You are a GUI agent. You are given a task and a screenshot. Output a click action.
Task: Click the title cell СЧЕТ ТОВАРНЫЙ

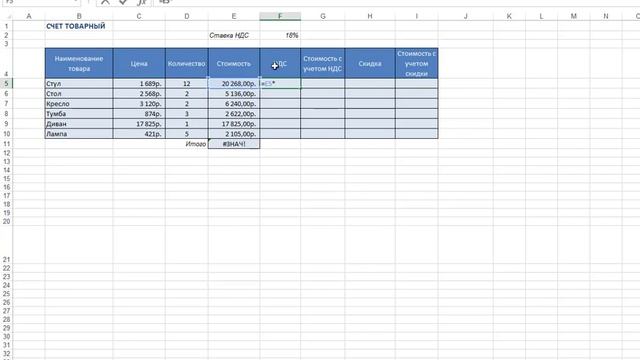(79, 26)
